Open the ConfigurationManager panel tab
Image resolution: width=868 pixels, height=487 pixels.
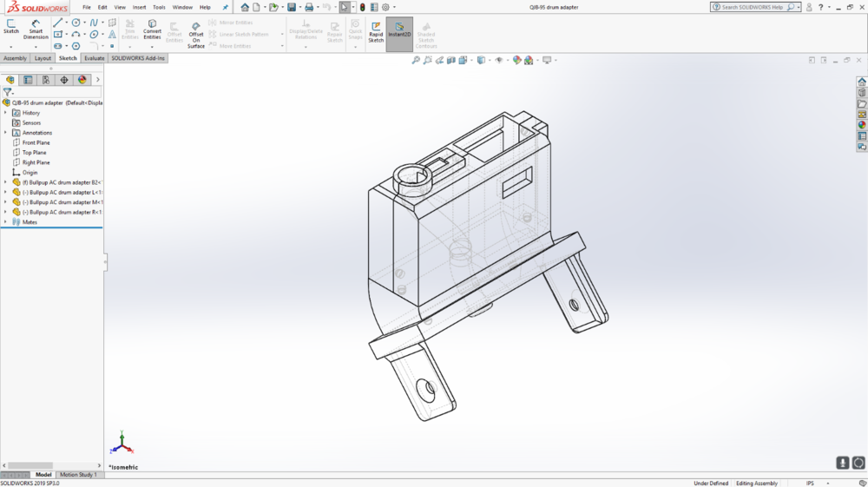pyautogui.click(x=46, y=80)
